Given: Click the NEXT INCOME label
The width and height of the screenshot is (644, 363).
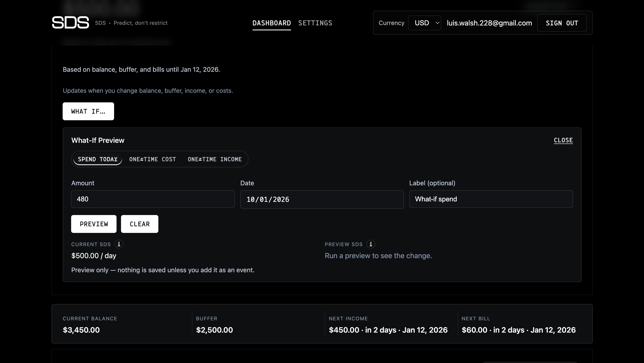Looking at the screenshot, I should pyautogui.click(x=348, y=319).
